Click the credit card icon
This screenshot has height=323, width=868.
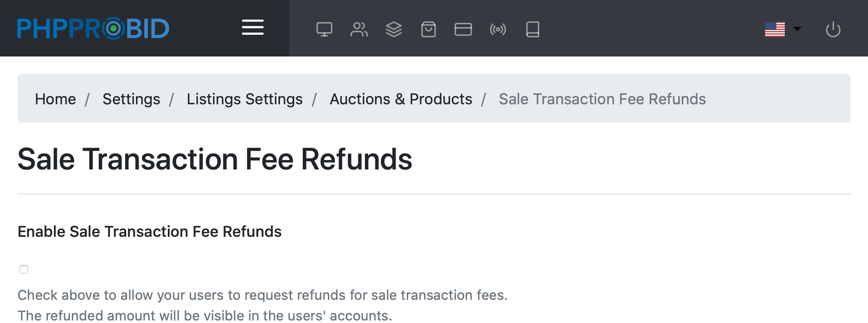463,29
